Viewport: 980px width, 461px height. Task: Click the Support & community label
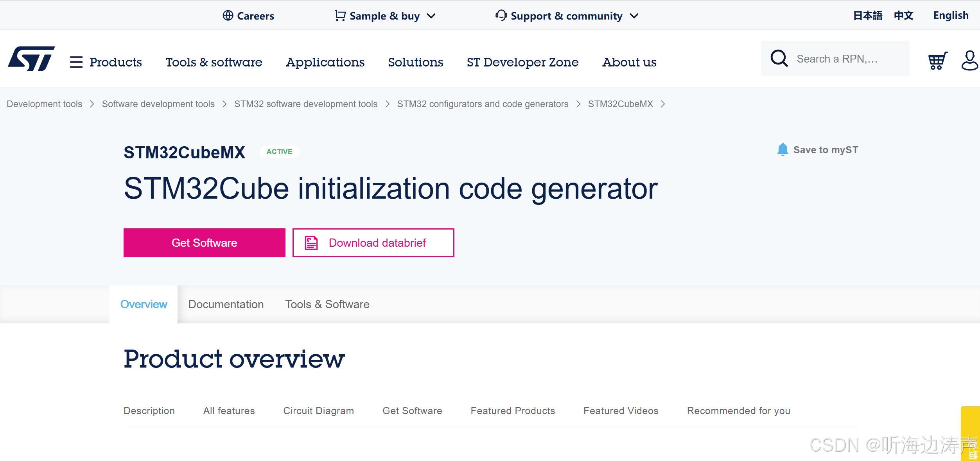tap(567, 16)
